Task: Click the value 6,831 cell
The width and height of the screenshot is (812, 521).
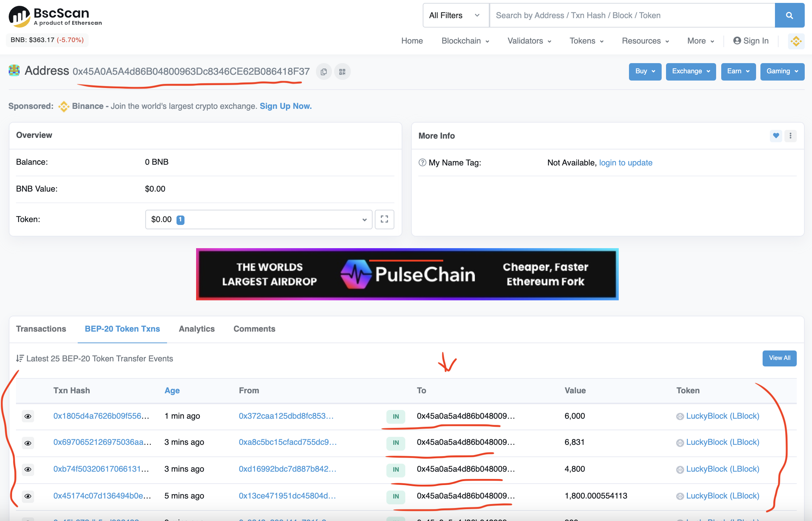Action: click(x=575, y=442)
